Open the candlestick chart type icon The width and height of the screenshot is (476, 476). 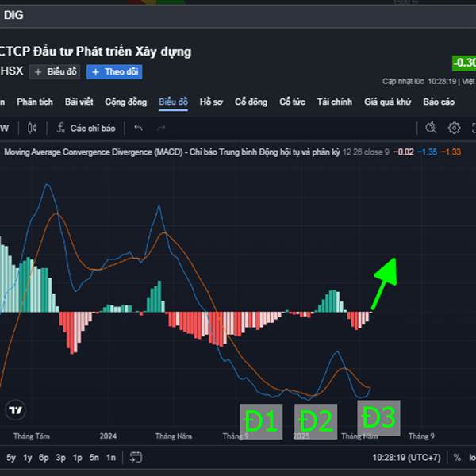click(33, 128)
